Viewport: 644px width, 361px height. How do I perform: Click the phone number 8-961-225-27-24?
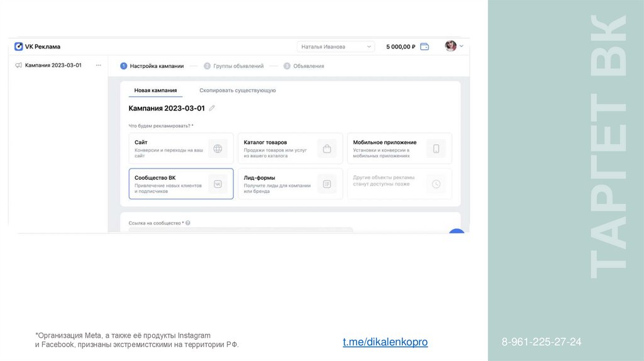coord(541,342)
